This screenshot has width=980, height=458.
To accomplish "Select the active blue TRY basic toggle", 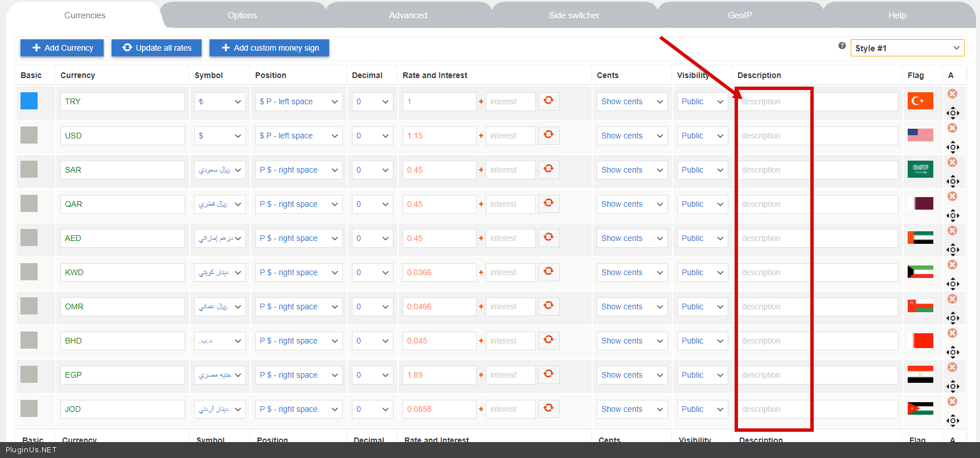I will pos(29,101).
